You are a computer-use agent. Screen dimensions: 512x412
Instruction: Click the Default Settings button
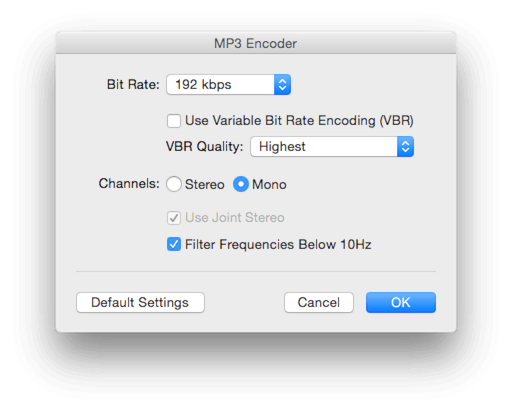point(140,303)
